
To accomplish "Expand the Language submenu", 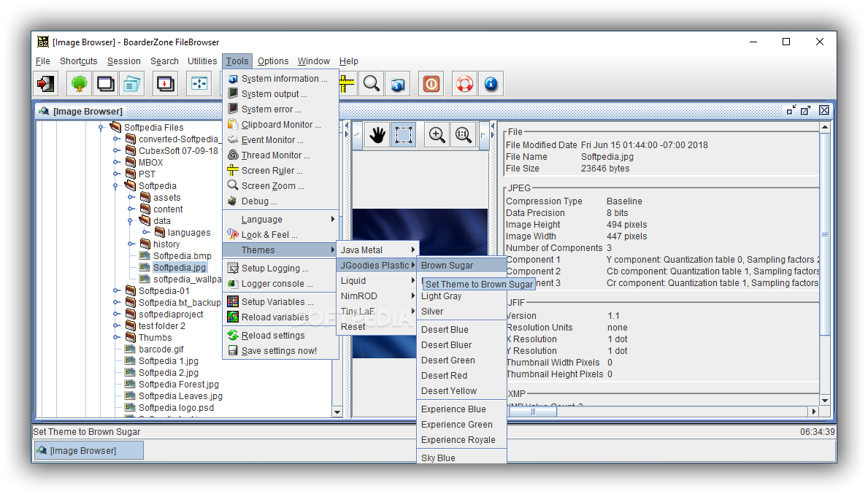I will (x=280, y=220).
